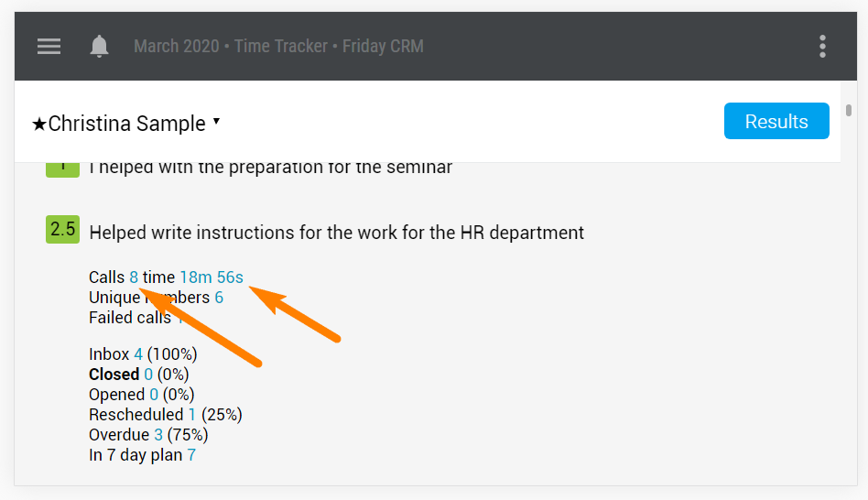Click the Opened count 0 link
Viewport: 868px width, 500px height.
click(x=154, y=395)
